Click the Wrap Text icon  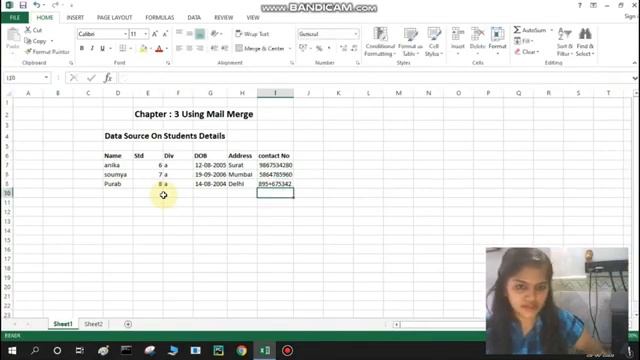pyautogui.click(x=239, y=34)
